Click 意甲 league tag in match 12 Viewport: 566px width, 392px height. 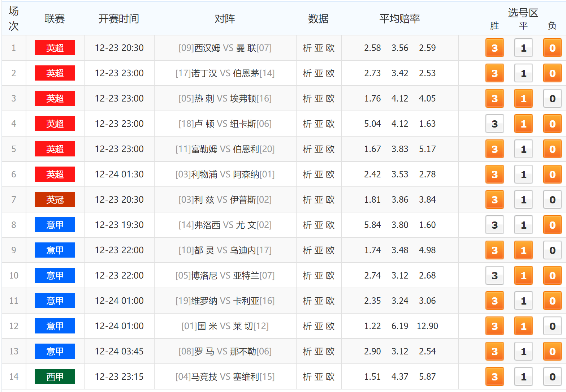pyautogui.click(x=55, y=326)
